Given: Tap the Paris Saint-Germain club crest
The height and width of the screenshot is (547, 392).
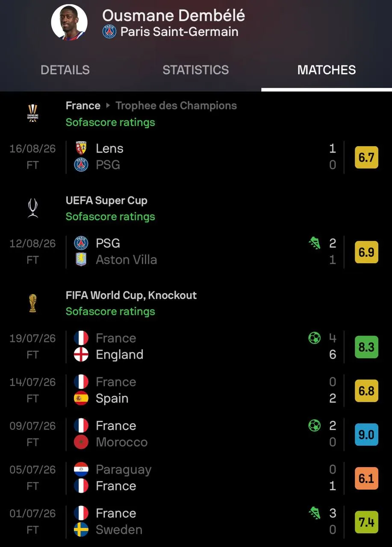Looking at the screenshot, I should 109,32.
